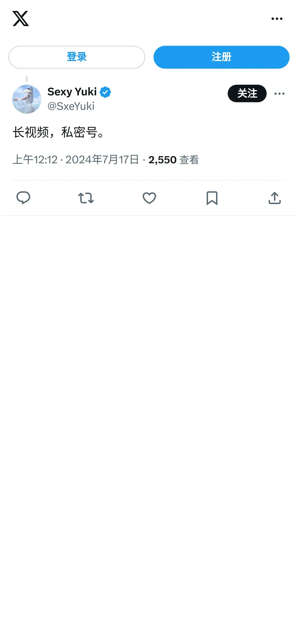The image size is (298, 644).
Task: Click the 2,550 查看 view count
Action: pos(173,160)
